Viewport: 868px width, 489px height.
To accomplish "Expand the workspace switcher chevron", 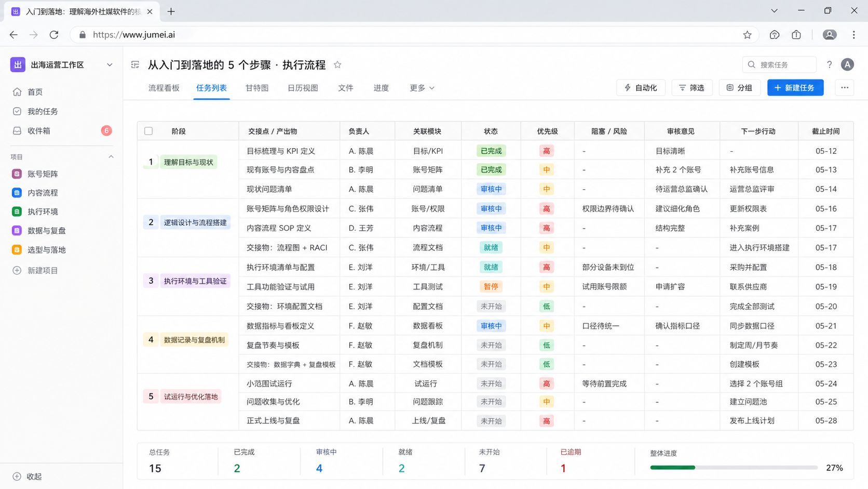I will 110,65.
